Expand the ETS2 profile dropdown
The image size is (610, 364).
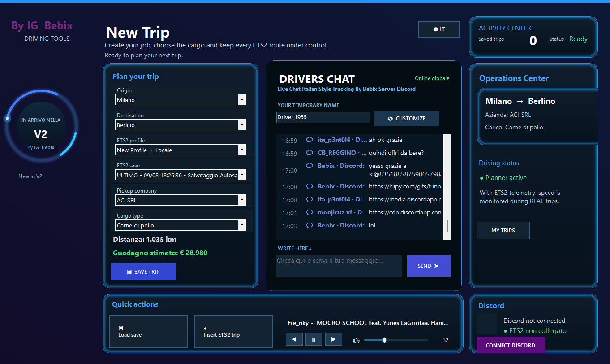[180, 150]
